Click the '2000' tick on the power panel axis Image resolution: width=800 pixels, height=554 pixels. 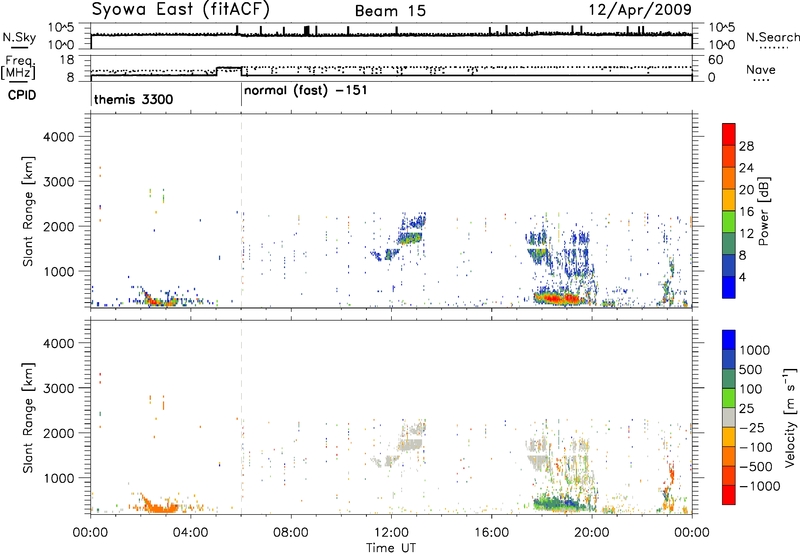(58, 226)
